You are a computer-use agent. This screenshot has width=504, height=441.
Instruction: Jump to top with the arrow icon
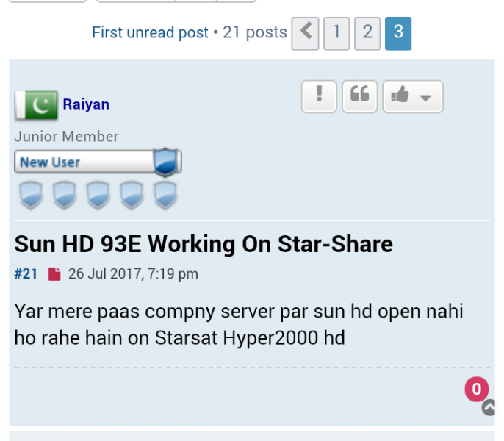pyautogui.click(x=489, y=407)
